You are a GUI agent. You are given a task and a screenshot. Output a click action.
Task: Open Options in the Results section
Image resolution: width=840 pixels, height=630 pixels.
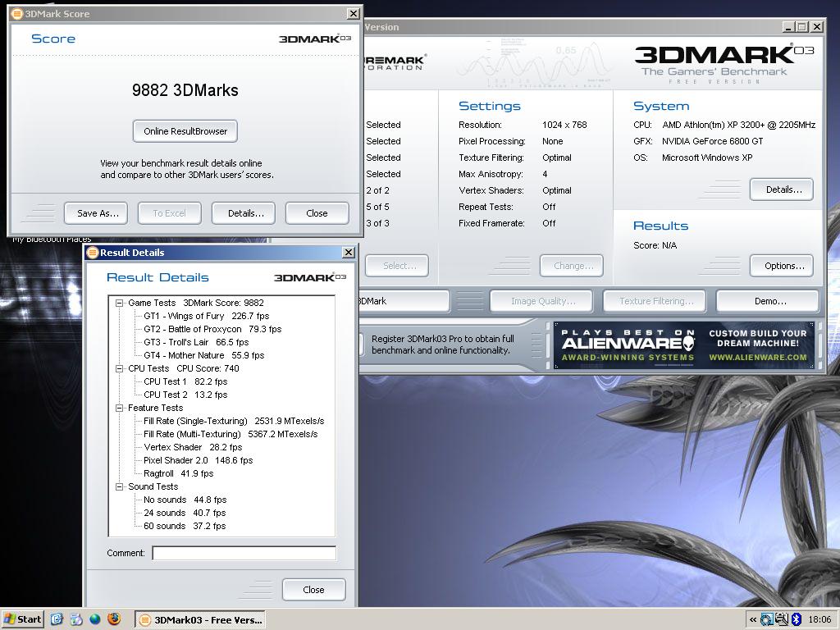781,266
